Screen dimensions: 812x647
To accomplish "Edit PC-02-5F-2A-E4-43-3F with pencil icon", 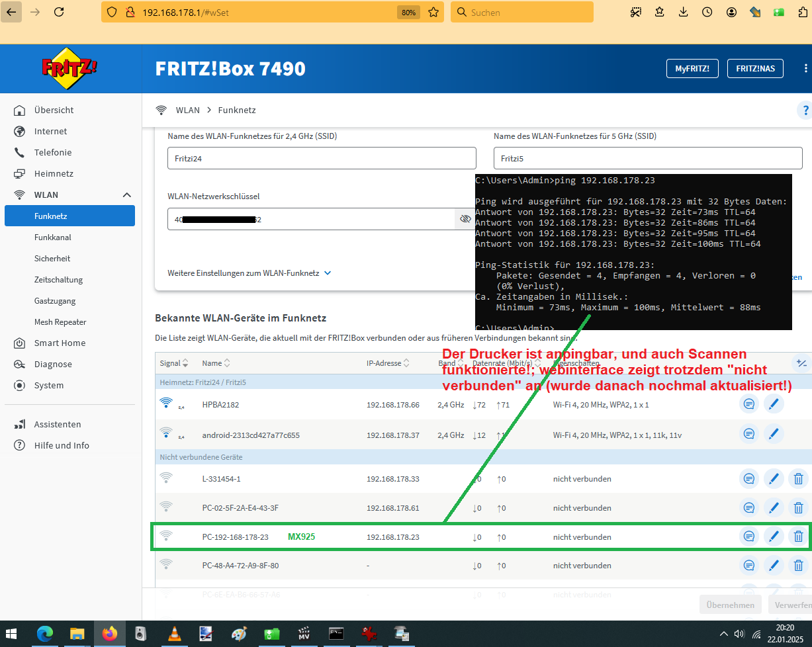I will point(773,508).
